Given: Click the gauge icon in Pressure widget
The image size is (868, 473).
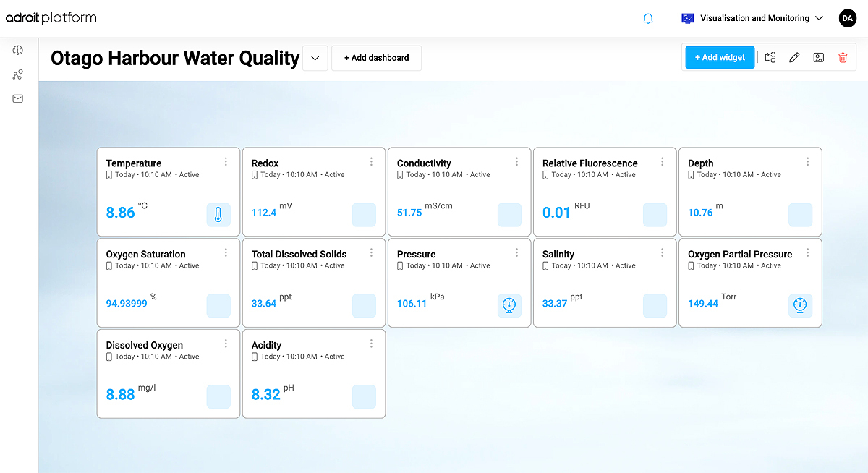Looking at the screenshot, I should (x=509, y=305).
